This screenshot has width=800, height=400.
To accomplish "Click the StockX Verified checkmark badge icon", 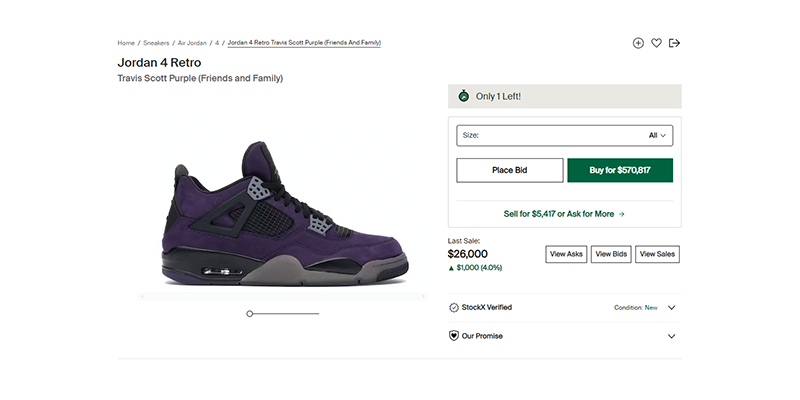I will pos(453,308).
